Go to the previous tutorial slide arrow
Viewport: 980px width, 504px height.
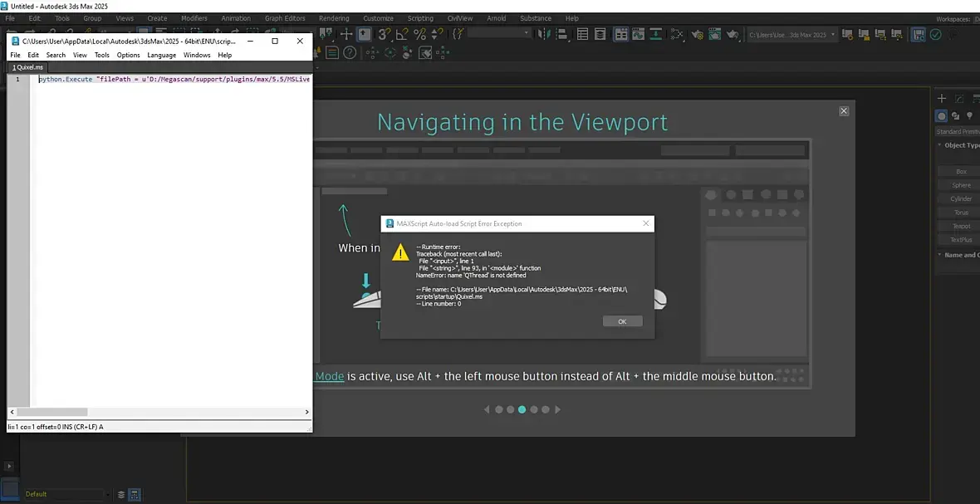487,409
